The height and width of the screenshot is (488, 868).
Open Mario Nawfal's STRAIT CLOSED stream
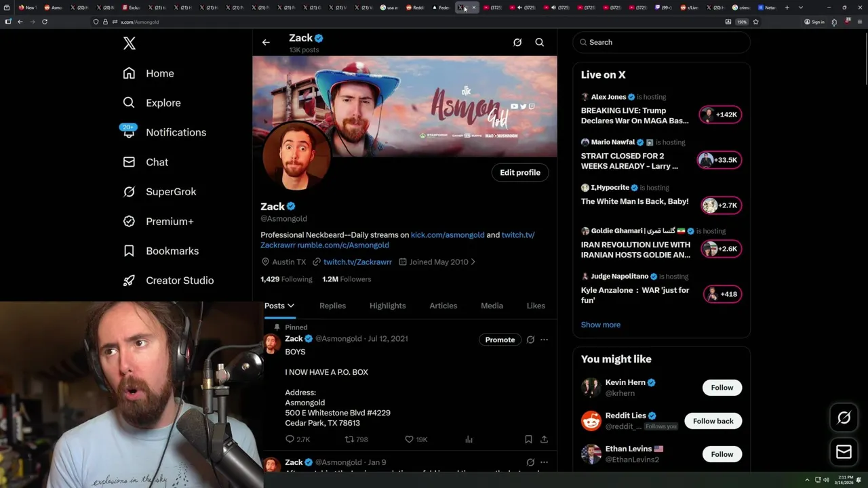tap(629, 161)
